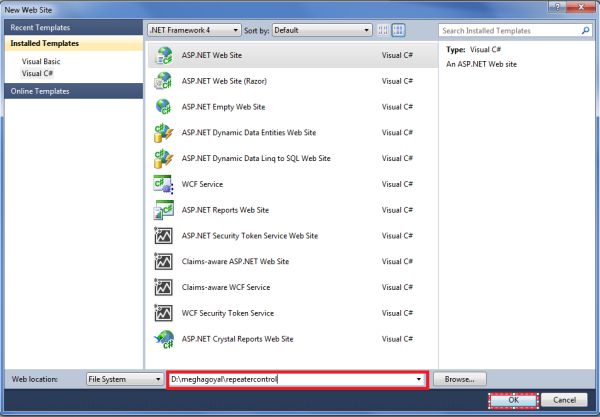Viewport: 600px width, 417px height.
Task: Select Visual C# in templates tree
Action: [x=37, y=73]
